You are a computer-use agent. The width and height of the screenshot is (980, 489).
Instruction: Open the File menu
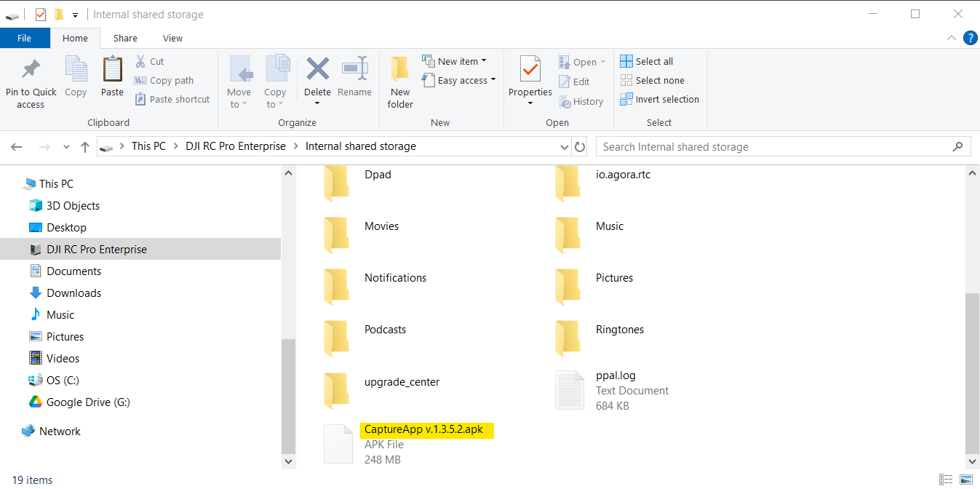coord(25,39)
